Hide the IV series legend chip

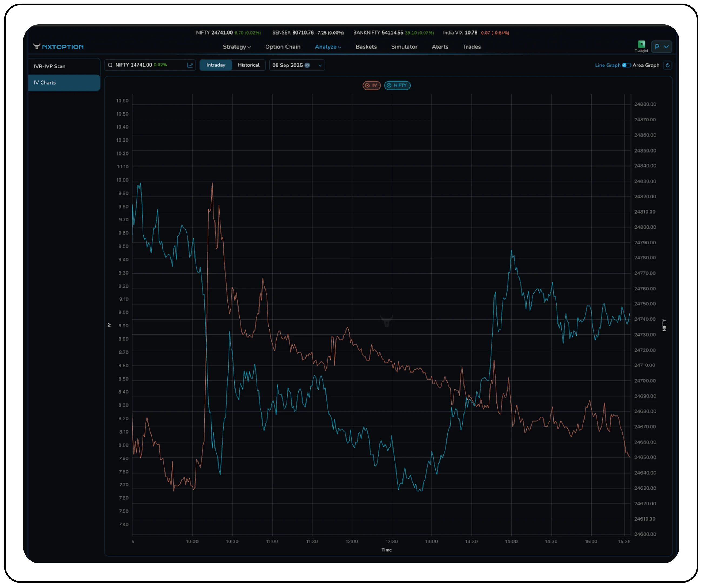(371, 86)
